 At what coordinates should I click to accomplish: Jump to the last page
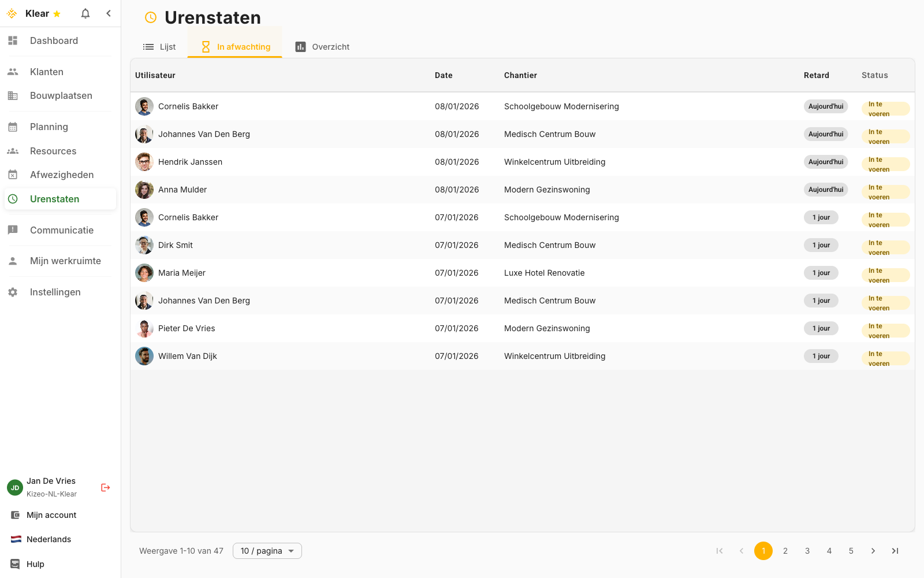click(x=895, y=551)
